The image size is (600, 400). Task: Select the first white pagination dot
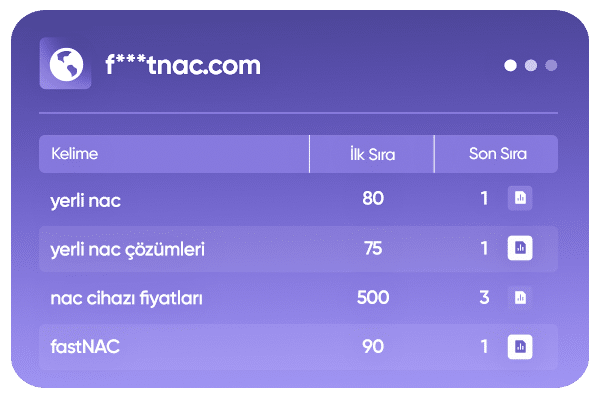click(511, 66)
